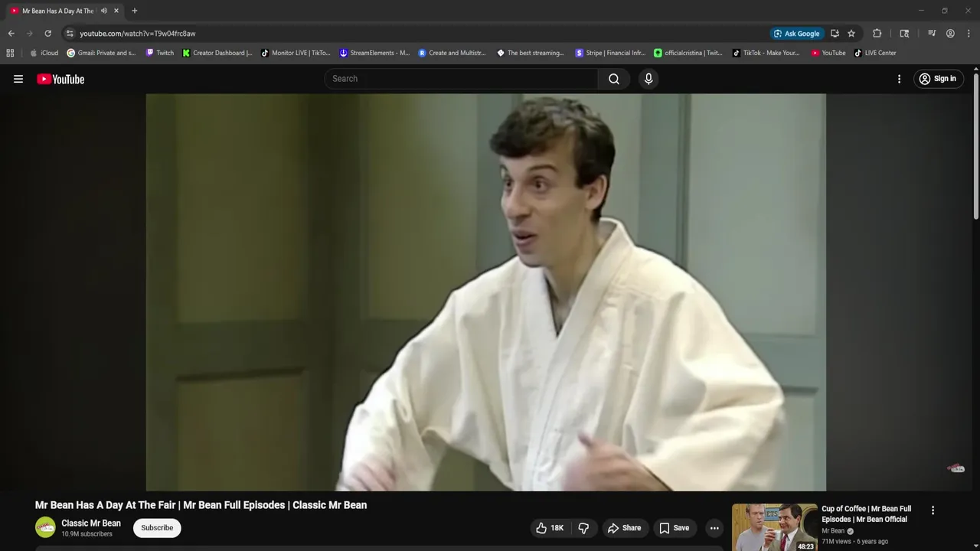Click the Ask Google button
This screenshot has height=551, width=980.
(x=797, y=34)
